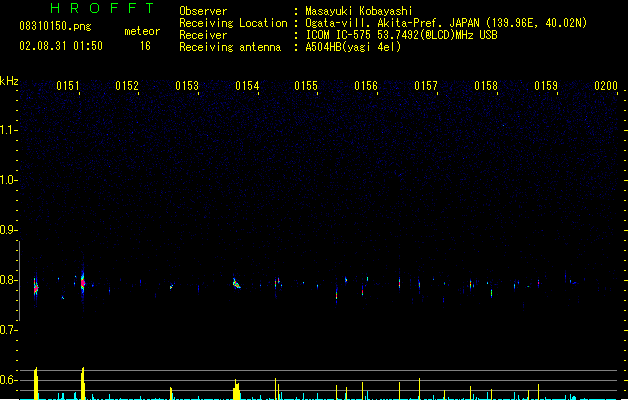Image resolution: width=629 pixels, height=400 pixels.
Task: Click the Receiver label
Action: (x=203, y=35)
